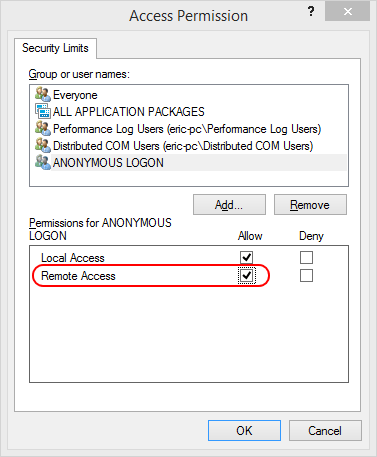Click the Distributed COM Users group icon
The image size is (377, 457).
click(x=43, y=145)
